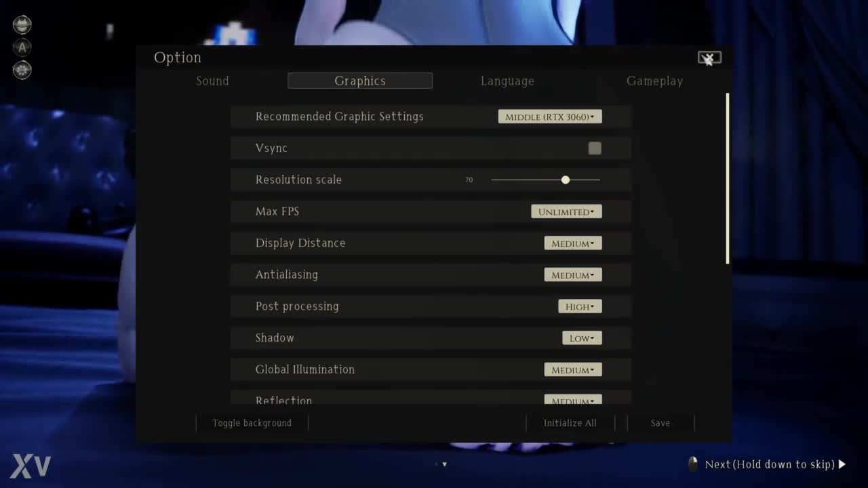Change Antialiasing quality dropdown

pyautogui.click(x=573, y=275)
